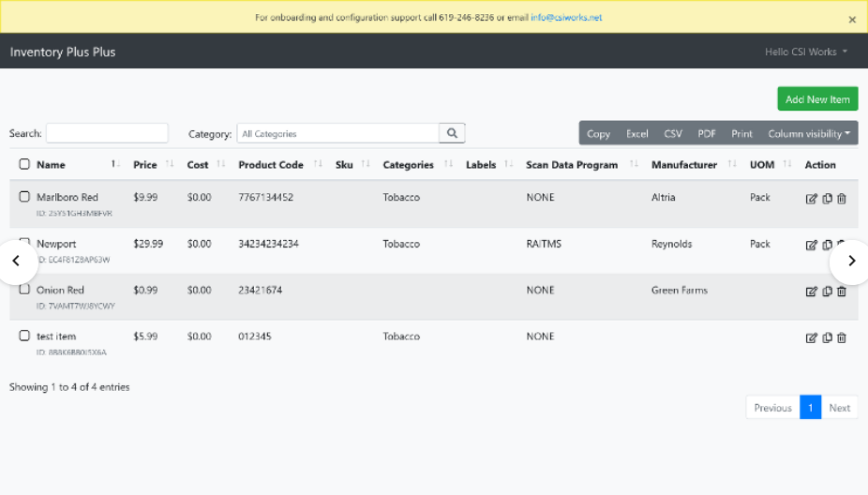Edit the Onion Red item
868x495 pixels.
811,292
